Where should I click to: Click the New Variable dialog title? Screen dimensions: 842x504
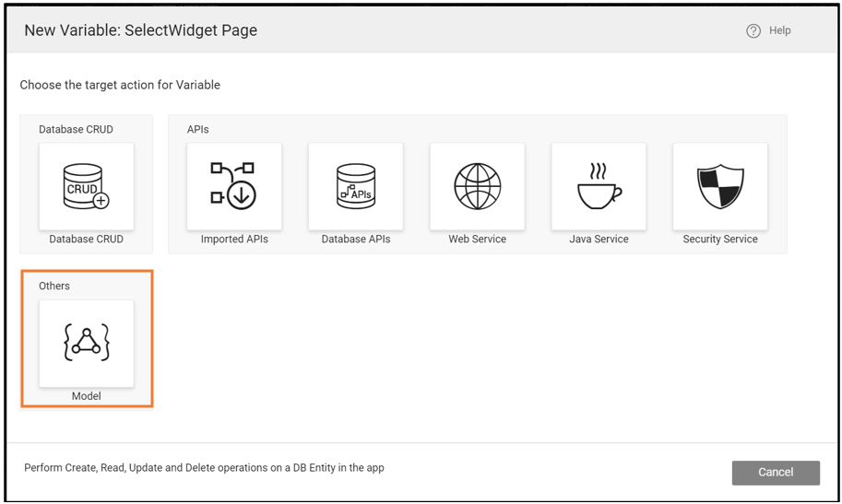point(140,30)
